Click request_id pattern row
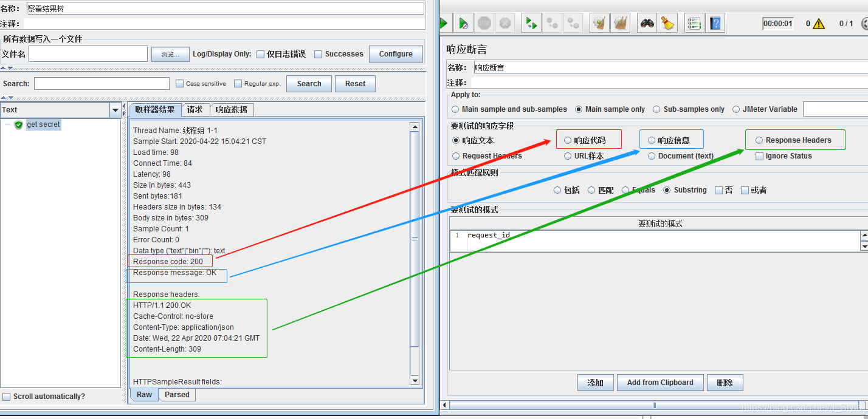This screenshot has height=419, width=868. click(663, 236)
